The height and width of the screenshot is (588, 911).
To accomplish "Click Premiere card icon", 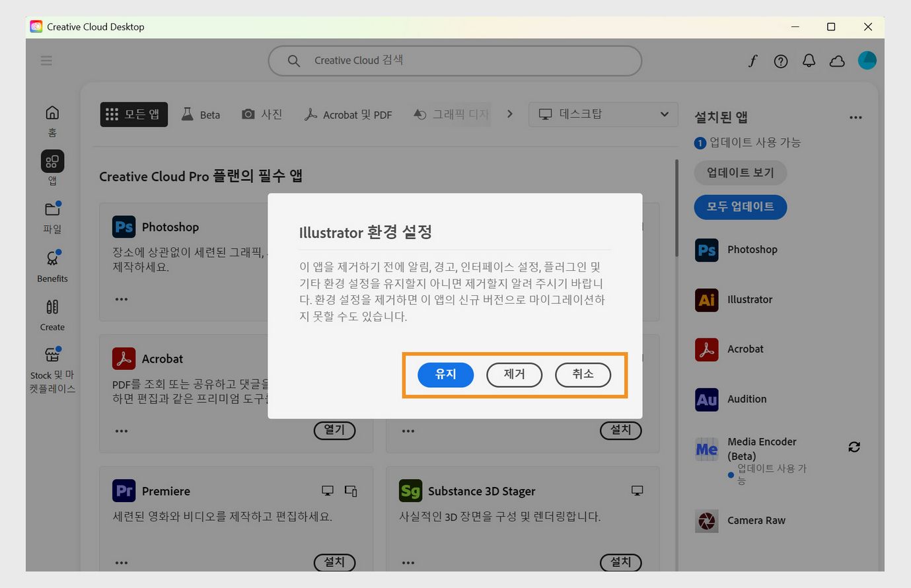I will (124, 491).
